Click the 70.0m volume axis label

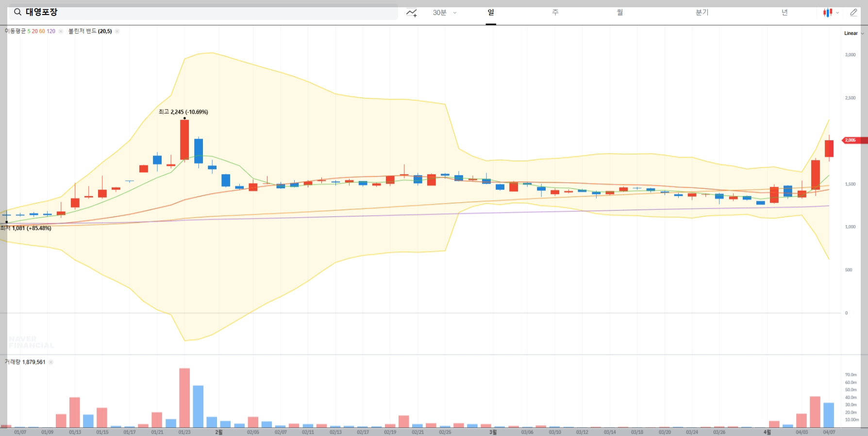[x=851, y=375]
